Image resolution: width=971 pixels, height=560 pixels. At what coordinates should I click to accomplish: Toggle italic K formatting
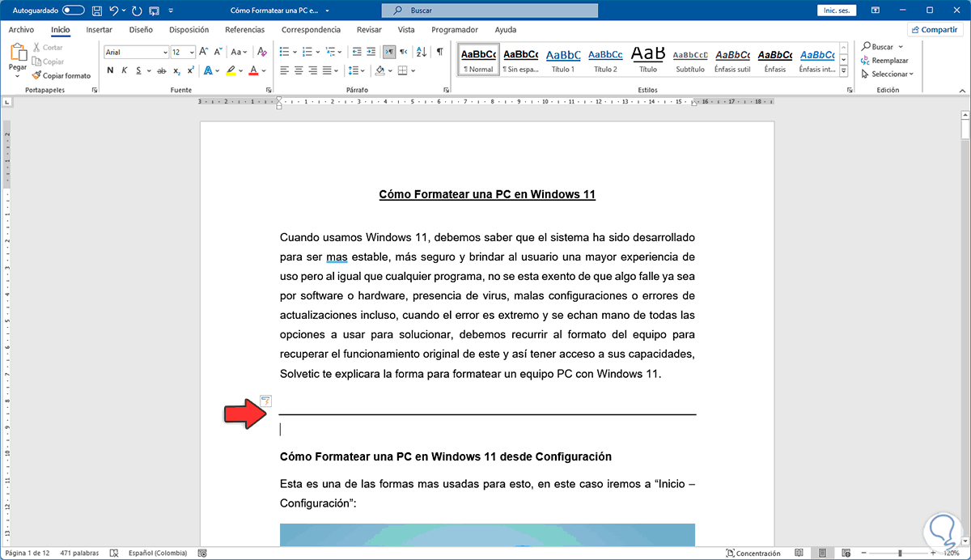point(125,71)
